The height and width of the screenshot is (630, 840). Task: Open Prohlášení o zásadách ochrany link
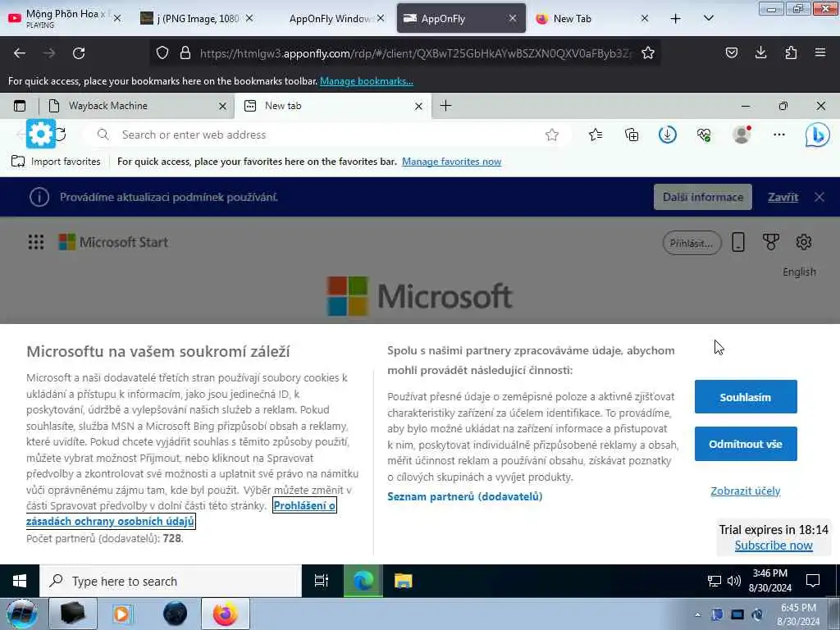pos(304,505)
